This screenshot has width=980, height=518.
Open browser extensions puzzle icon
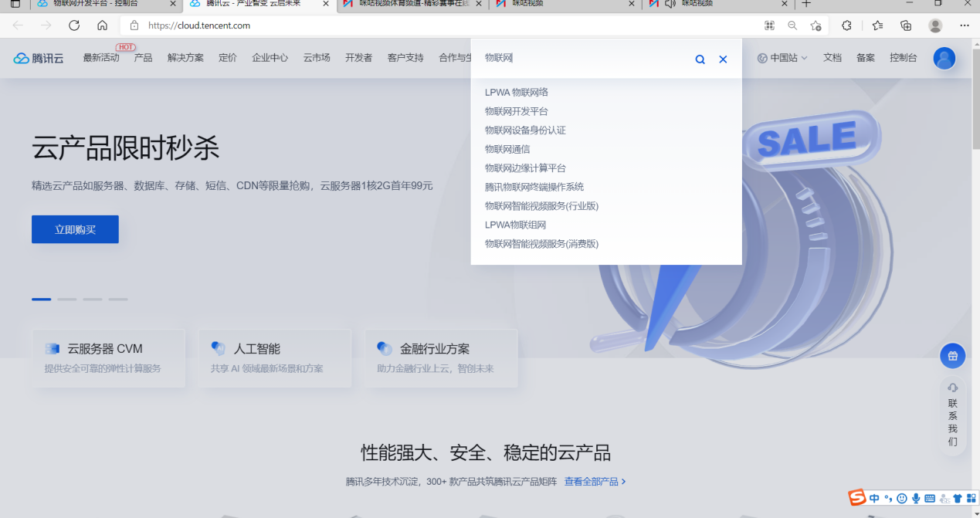tap(846, 25)
